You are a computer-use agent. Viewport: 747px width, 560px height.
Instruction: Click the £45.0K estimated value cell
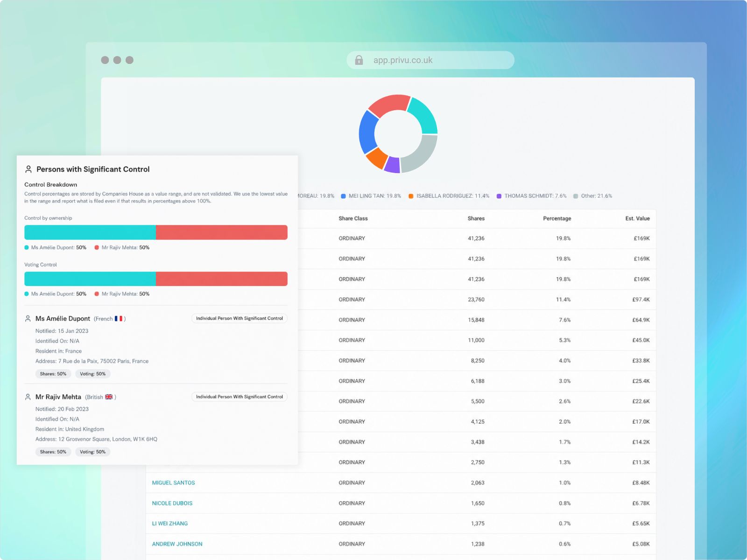[641, 340]
